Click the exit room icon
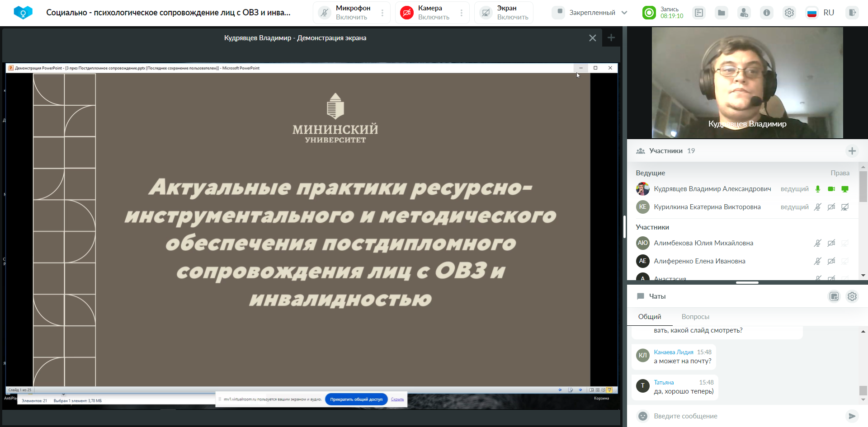Image resolution: width=868 pixels, height=427 pixels. (x=852, y=13)
